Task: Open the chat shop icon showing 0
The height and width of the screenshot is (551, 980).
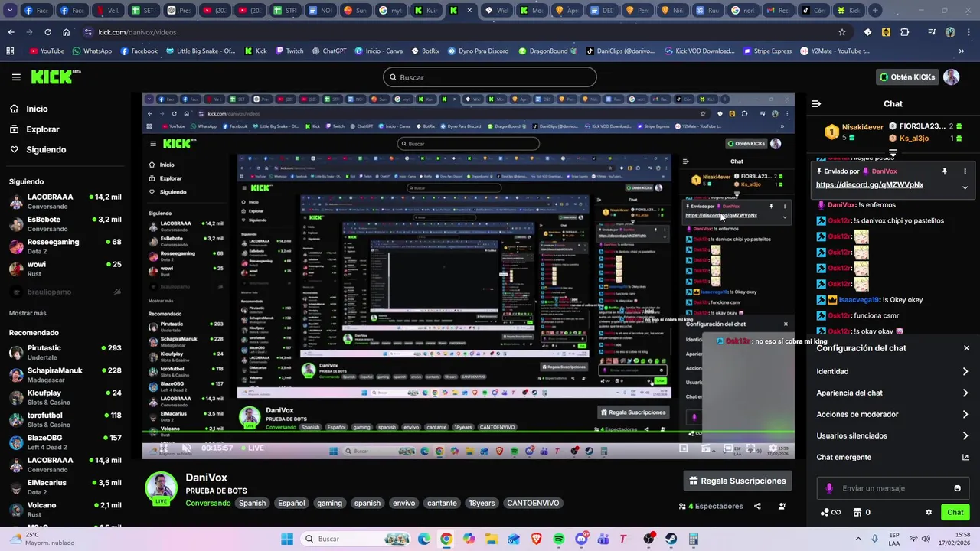Action: (862, 513)
